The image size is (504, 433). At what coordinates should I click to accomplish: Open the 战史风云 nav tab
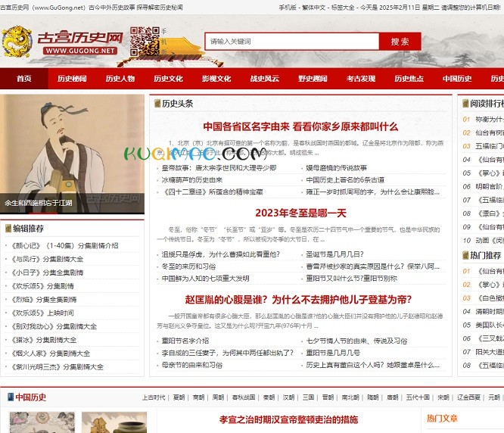(265, 79)
